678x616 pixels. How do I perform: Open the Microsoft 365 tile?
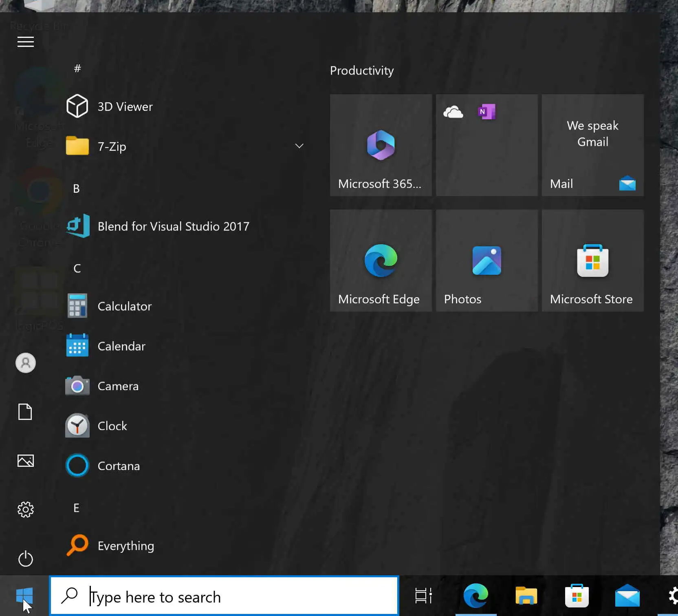coord(381,145)
